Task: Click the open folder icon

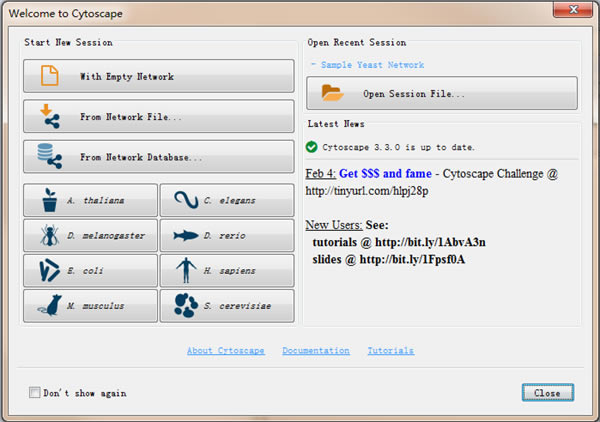Action: pyautogui.click(x=333, y=94)
